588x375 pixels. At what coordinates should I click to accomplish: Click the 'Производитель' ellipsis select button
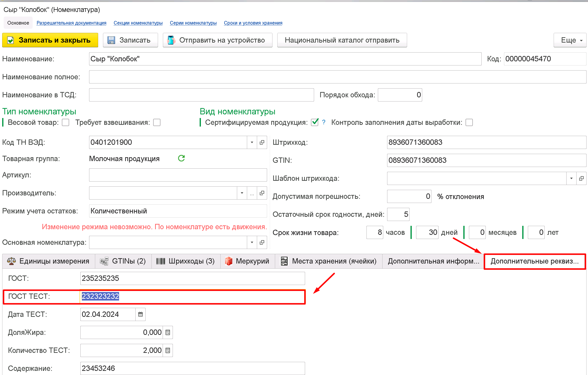[x=252, y=193]
